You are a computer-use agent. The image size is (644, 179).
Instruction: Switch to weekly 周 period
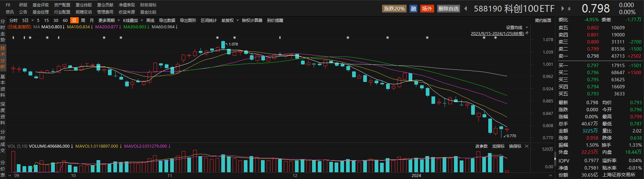point(83,21)
